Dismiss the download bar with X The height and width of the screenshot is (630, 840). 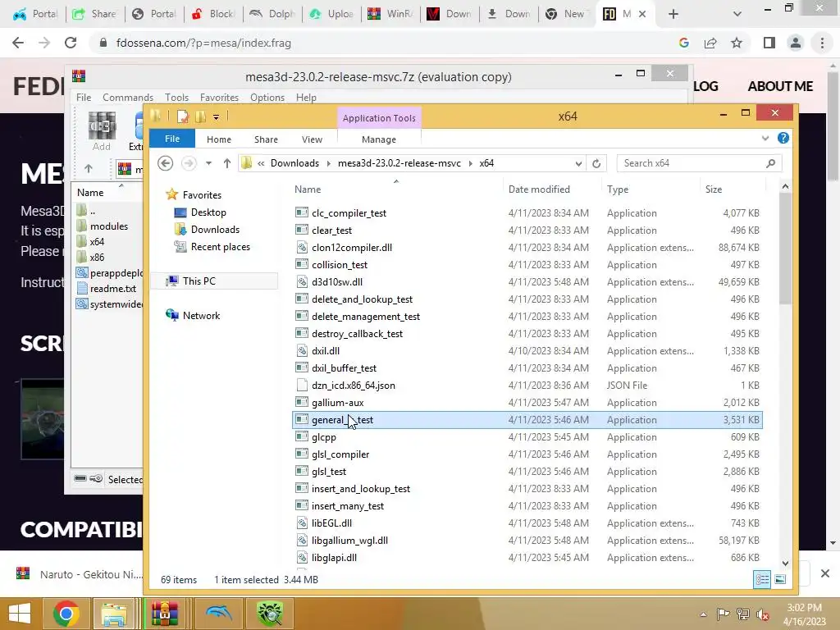click(825, 573)
